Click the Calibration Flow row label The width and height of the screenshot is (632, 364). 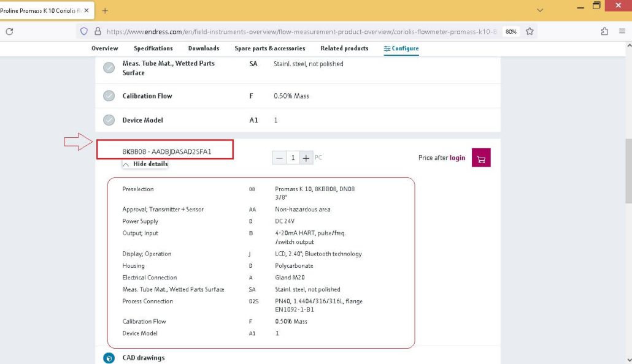pyautogui.click(x=147, y=96)
